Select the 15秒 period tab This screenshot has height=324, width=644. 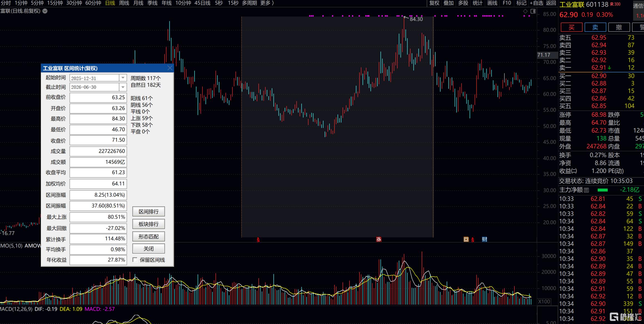(233, 3)
